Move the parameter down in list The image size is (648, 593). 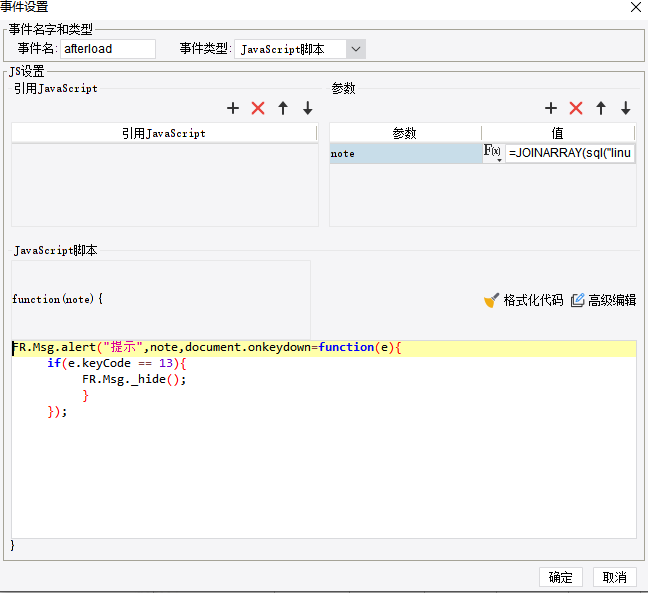[626, 108]
